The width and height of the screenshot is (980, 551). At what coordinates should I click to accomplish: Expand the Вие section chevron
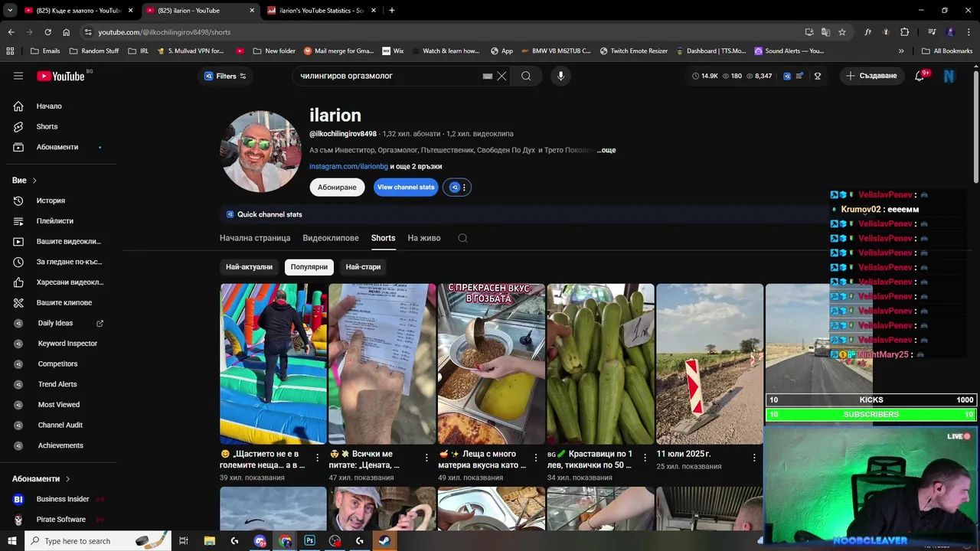[x=34, y=181]
